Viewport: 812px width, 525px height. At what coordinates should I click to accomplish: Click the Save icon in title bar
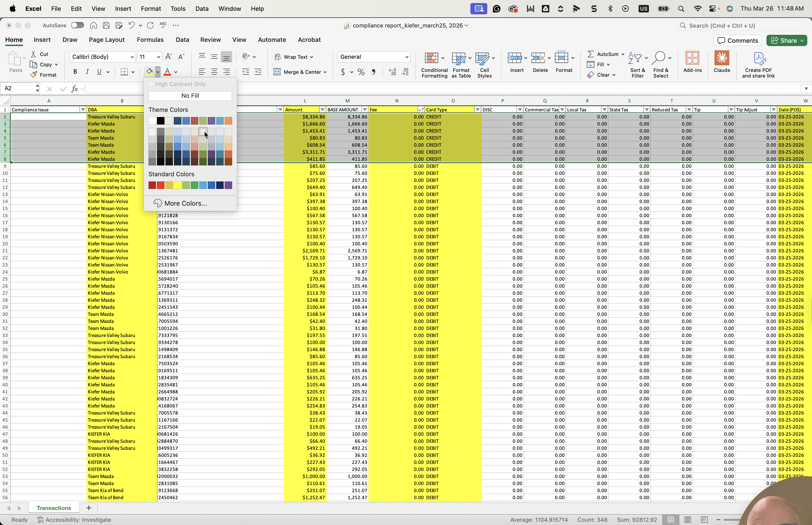pyautogui.click(x=106, y=25)
